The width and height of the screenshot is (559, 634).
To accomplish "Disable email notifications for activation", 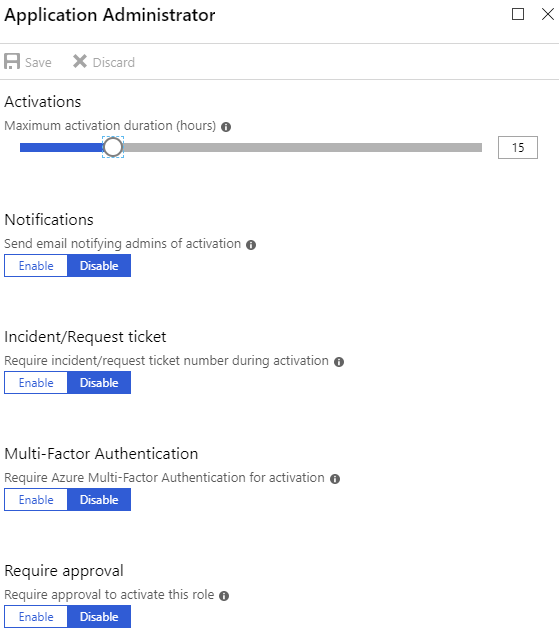I will click(99, 266).
